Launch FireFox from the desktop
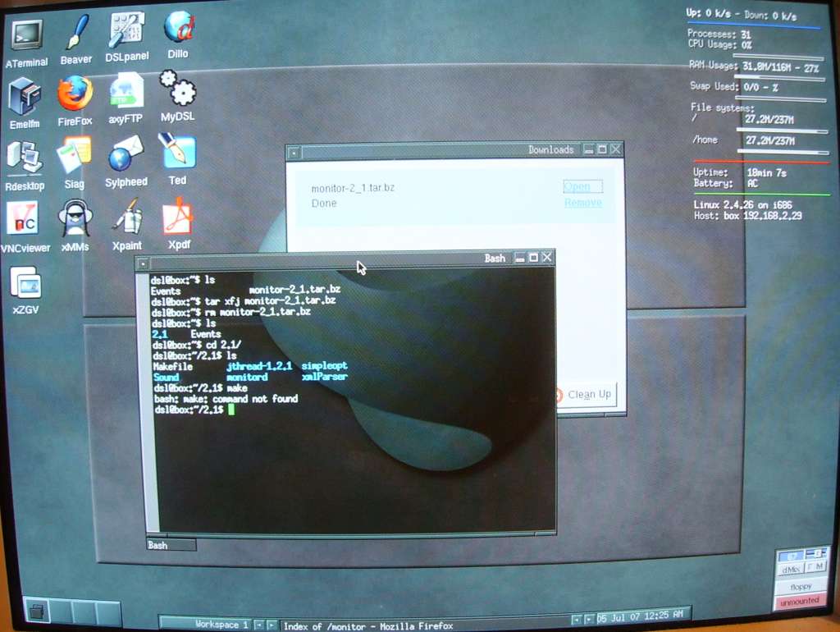 point(75,94)
